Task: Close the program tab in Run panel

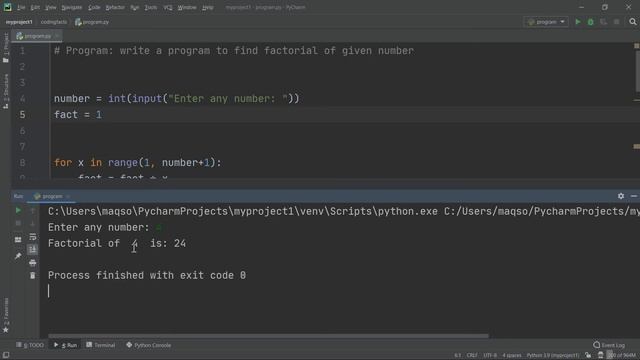Action: pyautogui.click(x=68, y=196)
